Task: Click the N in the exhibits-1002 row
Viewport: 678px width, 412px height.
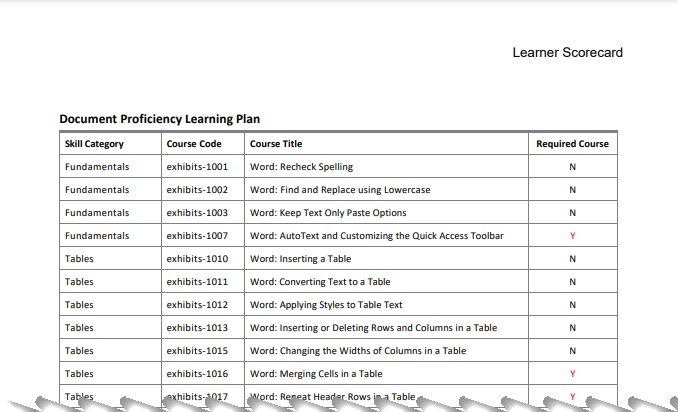Action: pyautogui.click(x=572, y=190)
